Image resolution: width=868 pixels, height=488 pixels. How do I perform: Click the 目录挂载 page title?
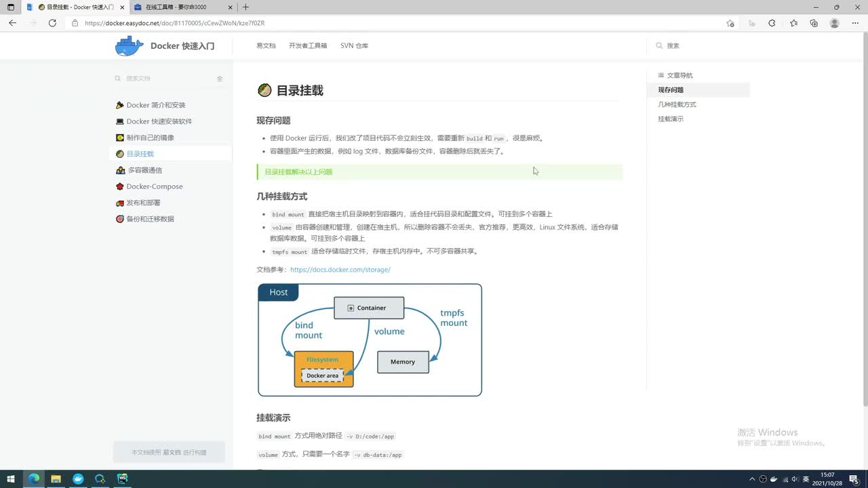pos(300,90)
